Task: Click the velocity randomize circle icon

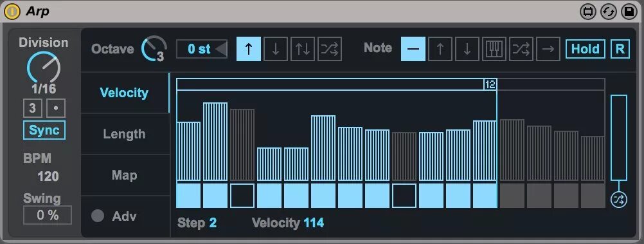Action: pyautogui.click(x=619, y=200)
